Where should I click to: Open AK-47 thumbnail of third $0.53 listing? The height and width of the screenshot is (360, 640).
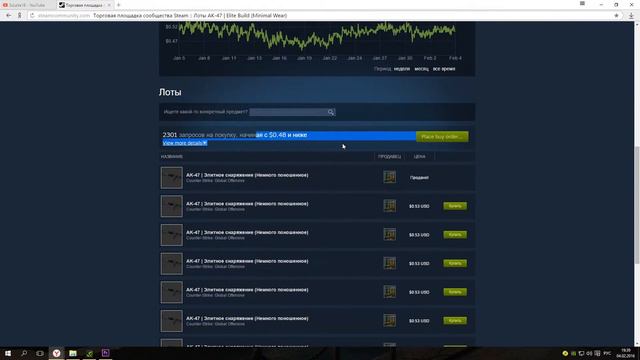coord(171,263)
